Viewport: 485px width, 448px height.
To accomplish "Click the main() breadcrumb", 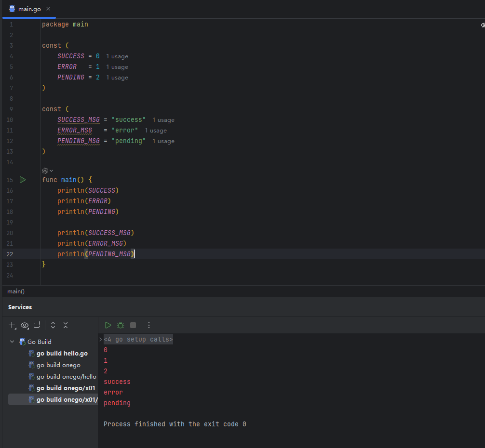I will (16, 291).
